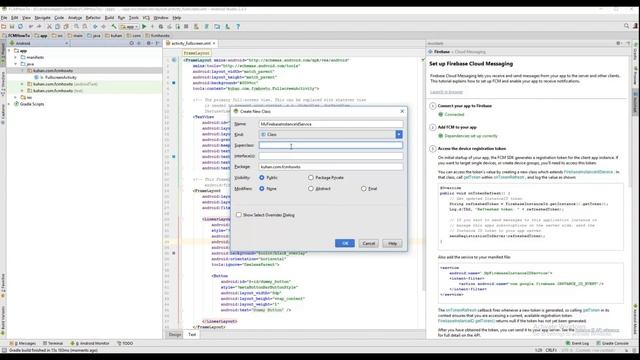This screenshot has height=360, width=640.
Task: Click the Cut scissors icon
Action: coord(49,27)
